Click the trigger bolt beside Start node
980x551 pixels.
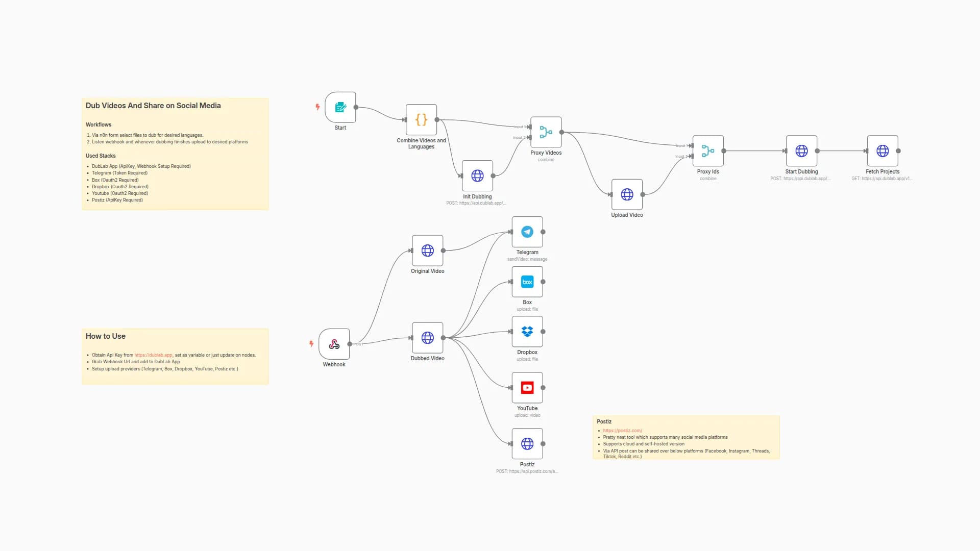(317, 107)
